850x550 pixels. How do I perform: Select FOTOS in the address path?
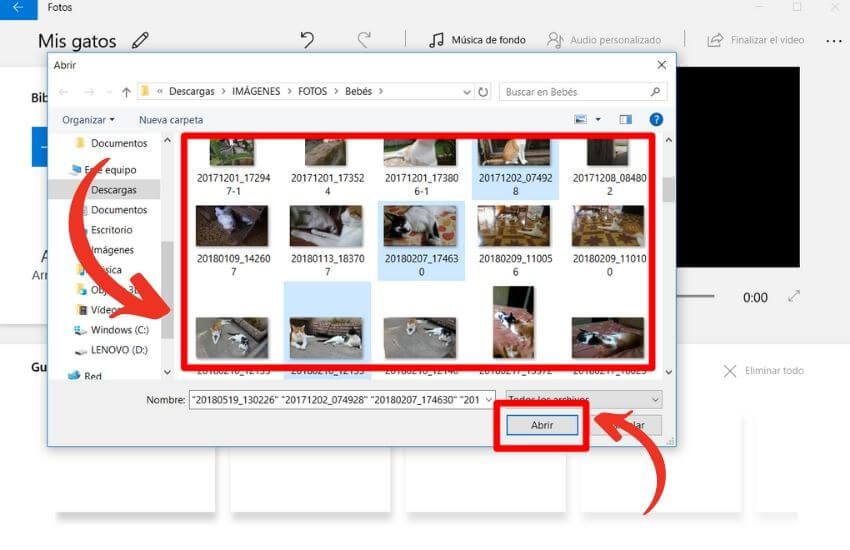(312, 92)
